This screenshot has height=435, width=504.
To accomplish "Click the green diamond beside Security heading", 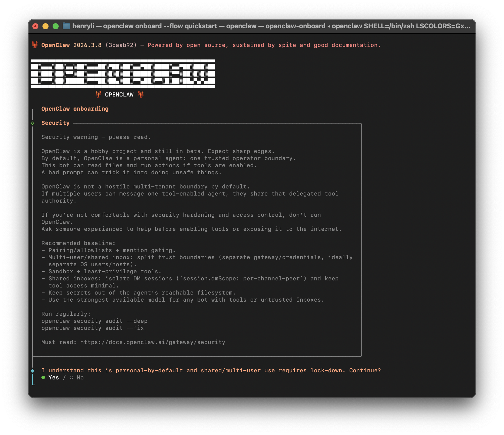I will click(33, 123).
